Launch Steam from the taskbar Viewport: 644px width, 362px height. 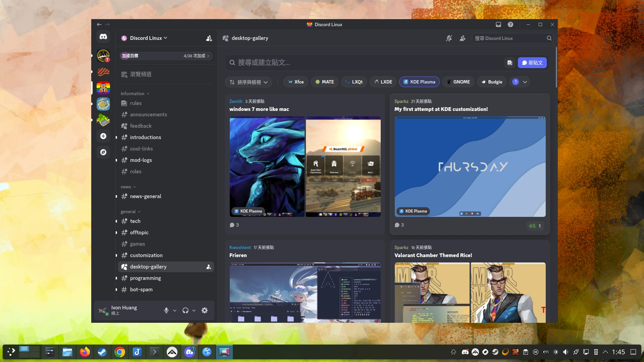point(102,352)
